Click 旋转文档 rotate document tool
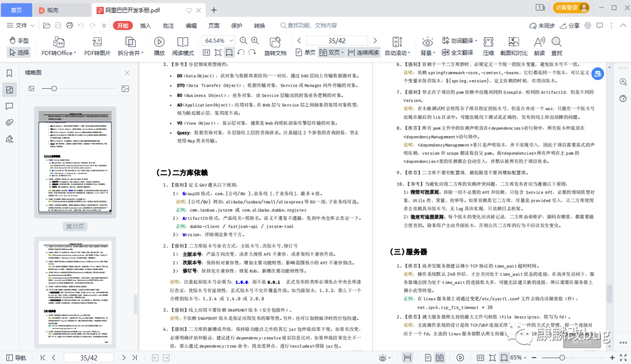Screen dimensions: 631x364 (x=275, y=46)
